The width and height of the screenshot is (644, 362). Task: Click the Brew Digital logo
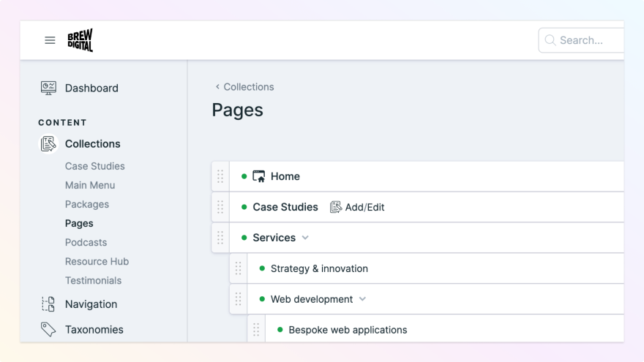point(80,40)
